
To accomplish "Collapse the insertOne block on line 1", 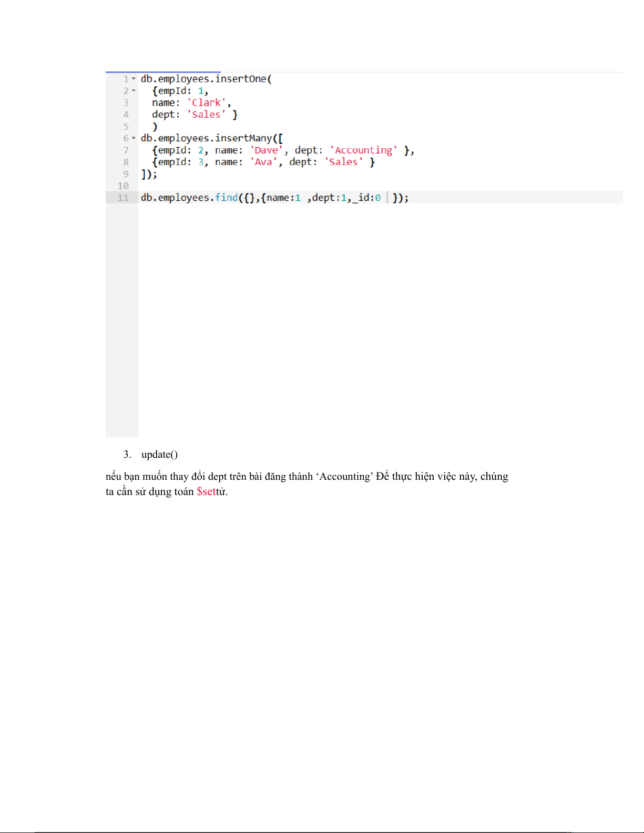I will click(134, 79).
